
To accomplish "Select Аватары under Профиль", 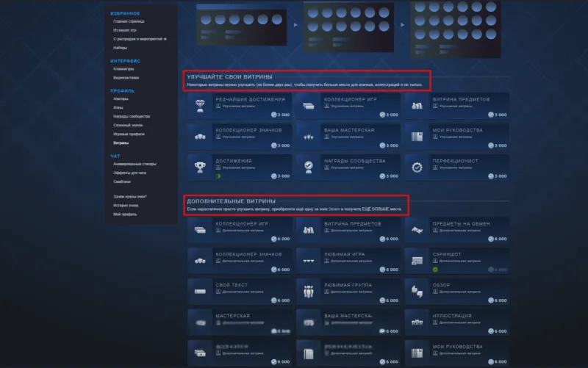I will [121, 99].
